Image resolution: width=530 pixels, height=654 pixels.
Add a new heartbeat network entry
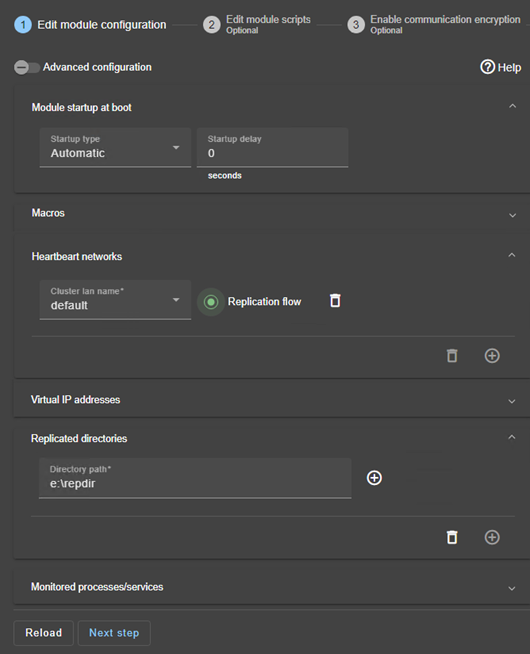[492, 356]
